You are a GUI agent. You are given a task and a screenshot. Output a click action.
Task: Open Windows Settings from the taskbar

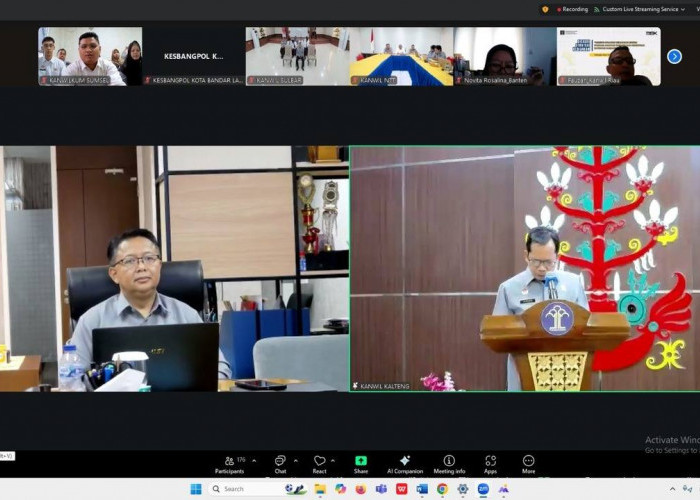click(463, 489)
